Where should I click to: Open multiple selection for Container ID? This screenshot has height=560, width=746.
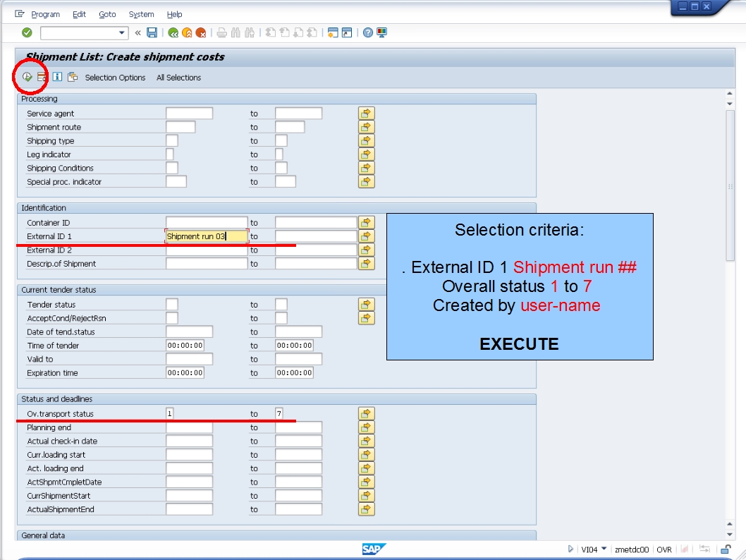coord(367,223)
